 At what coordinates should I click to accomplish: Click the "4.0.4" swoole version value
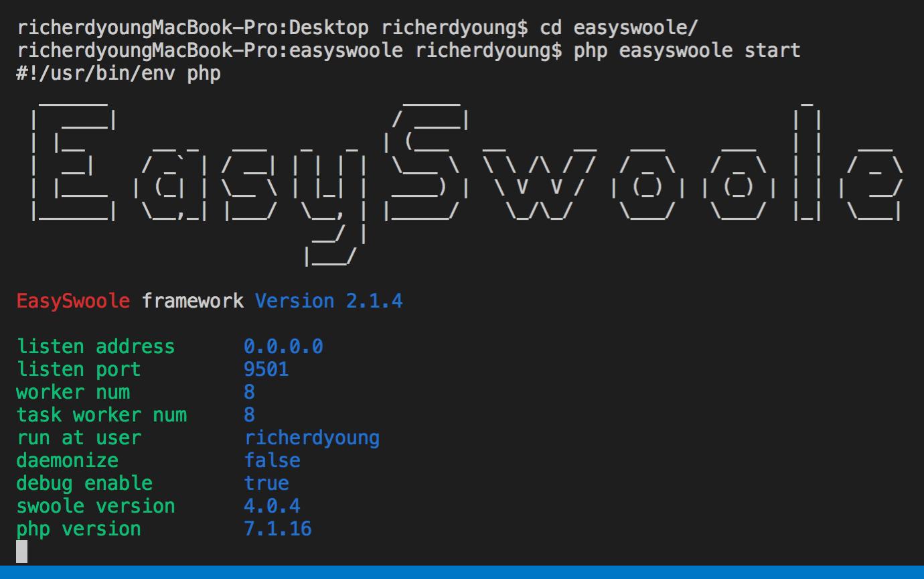(x=272, y=506)
